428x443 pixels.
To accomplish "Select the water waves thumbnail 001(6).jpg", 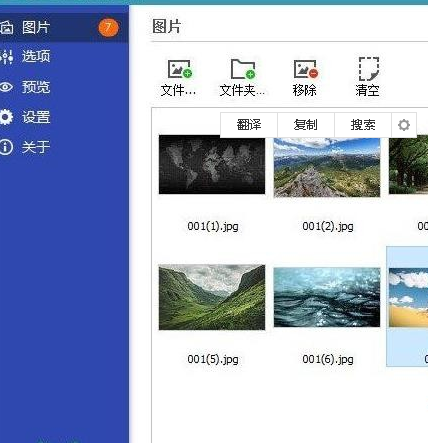I will pyautogui.click(x=327, y=297).
